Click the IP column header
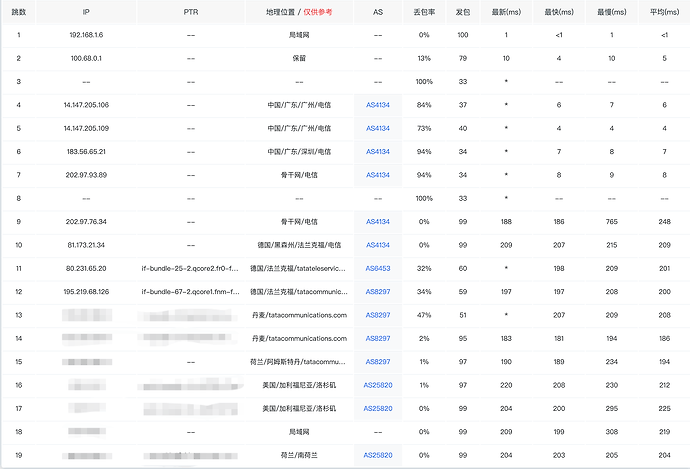The image size is (690, 469). [86, 12]
